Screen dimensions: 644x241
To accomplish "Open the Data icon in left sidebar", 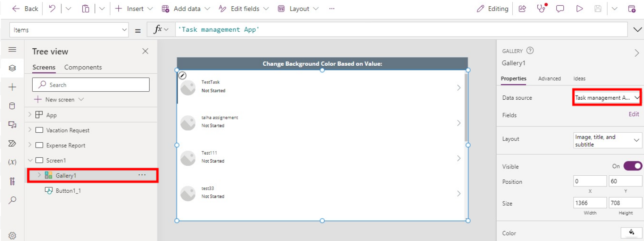I will point(12,106).
